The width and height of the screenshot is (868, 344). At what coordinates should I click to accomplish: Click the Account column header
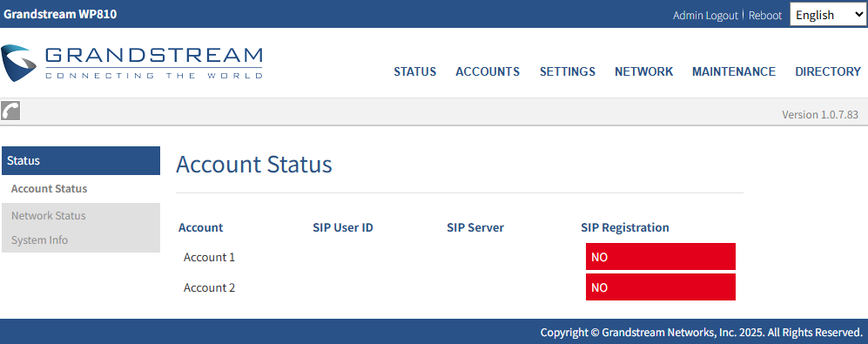(x=201, y=227)
